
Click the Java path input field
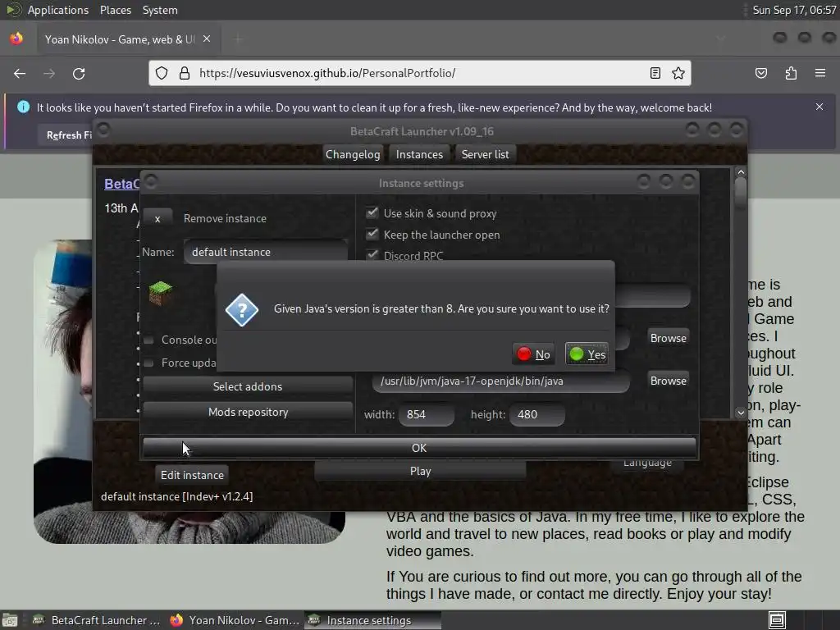point(501,381)
